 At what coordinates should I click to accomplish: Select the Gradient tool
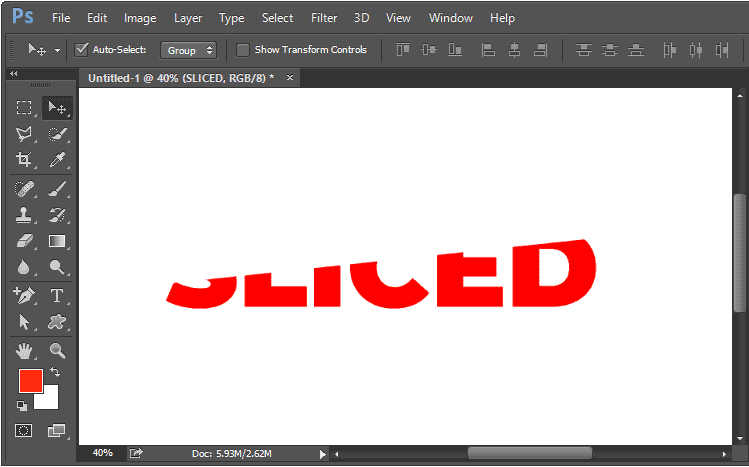pos(57,241)
